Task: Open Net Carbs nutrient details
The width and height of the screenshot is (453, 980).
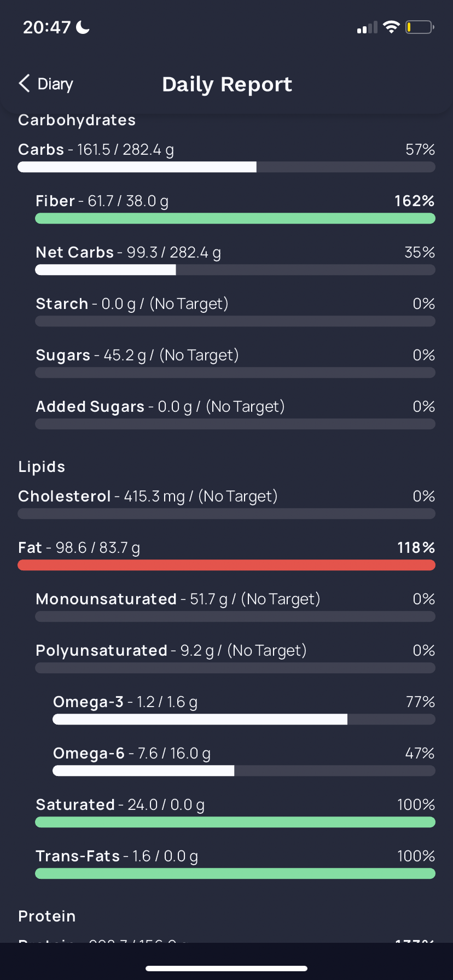Action: pos(235,260)
